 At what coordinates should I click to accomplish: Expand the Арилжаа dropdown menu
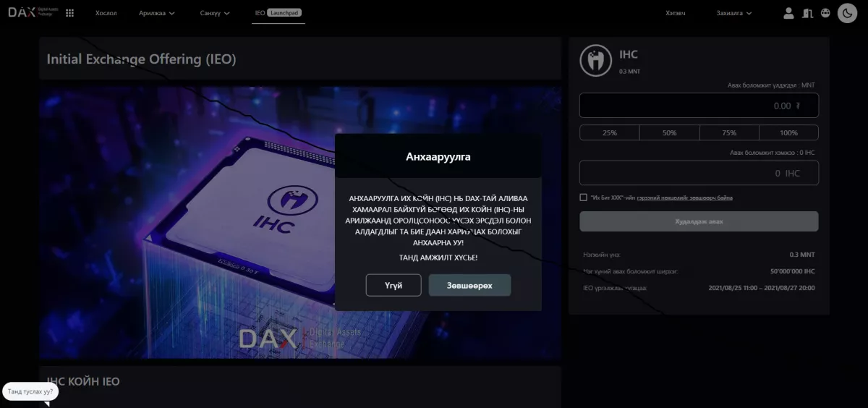pyautogui.click(x=157, y=13)
